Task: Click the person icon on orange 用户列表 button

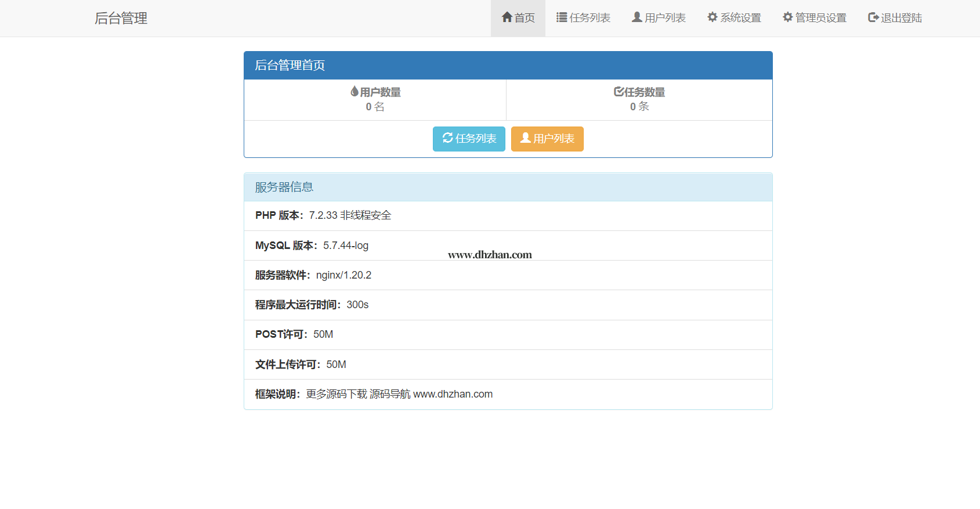Action: coord(525,138)
